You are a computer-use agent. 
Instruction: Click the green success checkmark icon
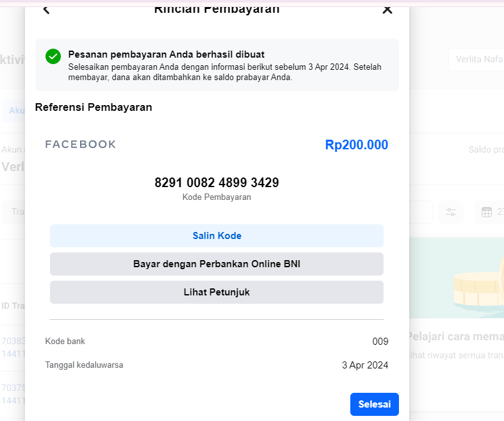point(53,56)
